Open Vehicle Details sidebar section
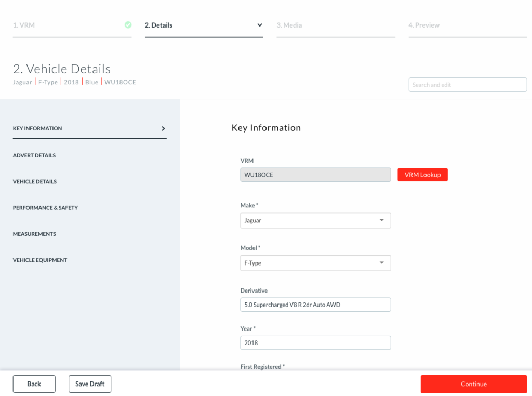This screenshot has height=396, width=532. click(35, 182)
